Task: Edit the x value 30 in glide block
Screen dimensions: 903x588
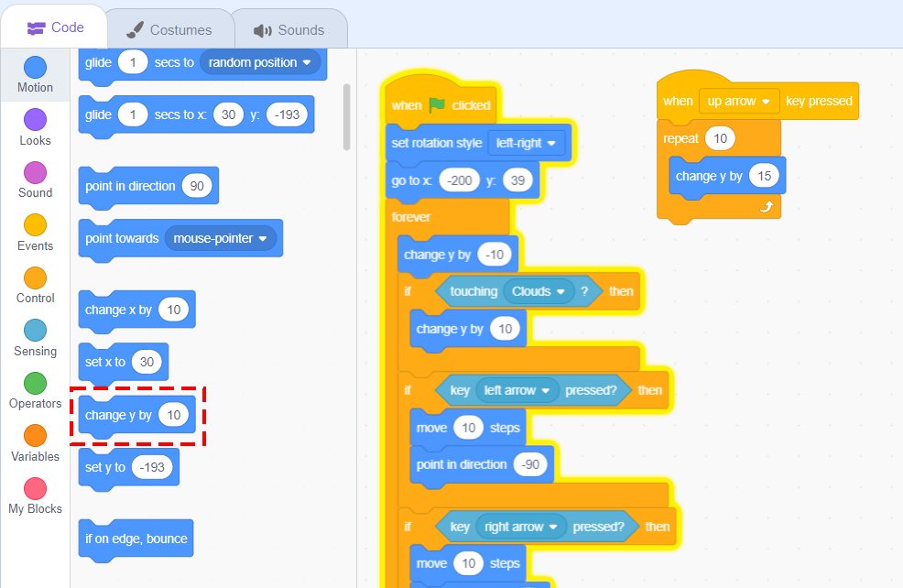Action: point(229,114)
